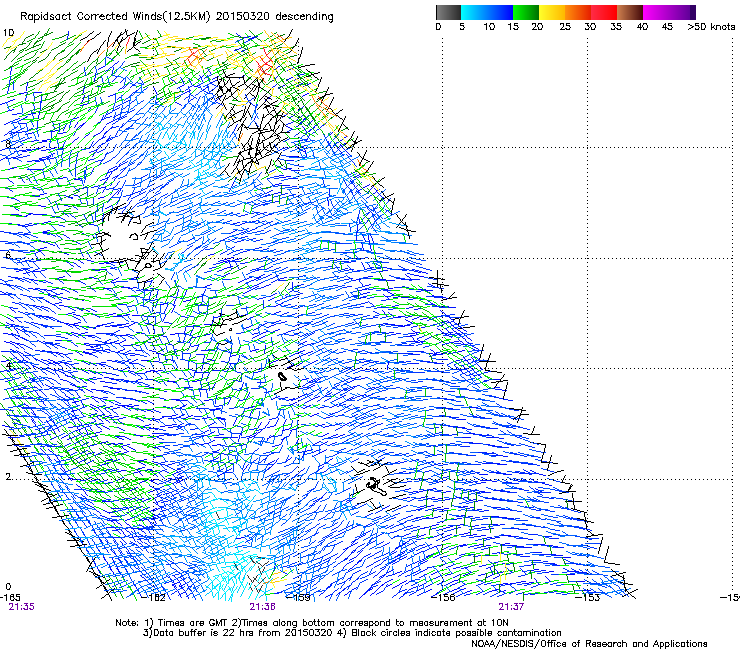740x650 pixels.
Task: Click the '>50 knots' legend label
Action: [711, 27]
